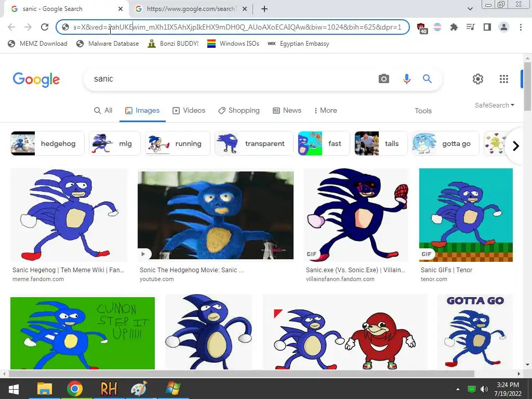
Task: Open the villainsfanon.fandom.com source link
Action: pyautogui.click(x=340, y=279)
